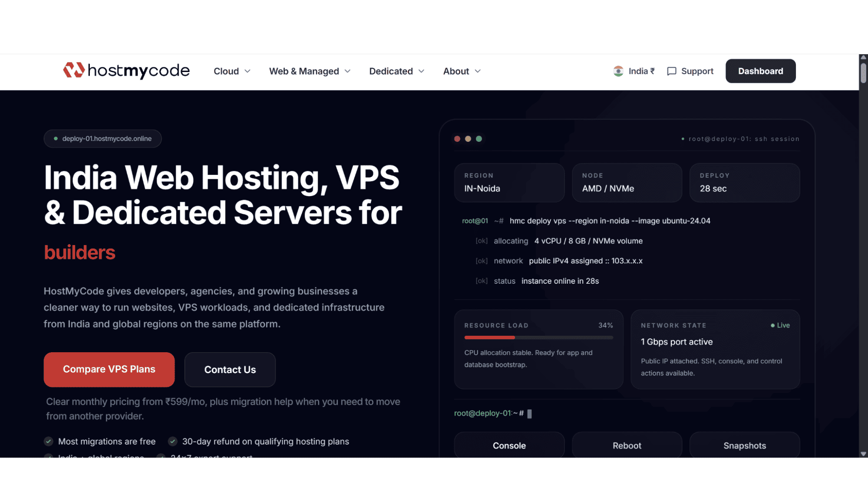868x488 pixels.
Task: Expand the Cloud dropdown chevron
Action: 248,71
